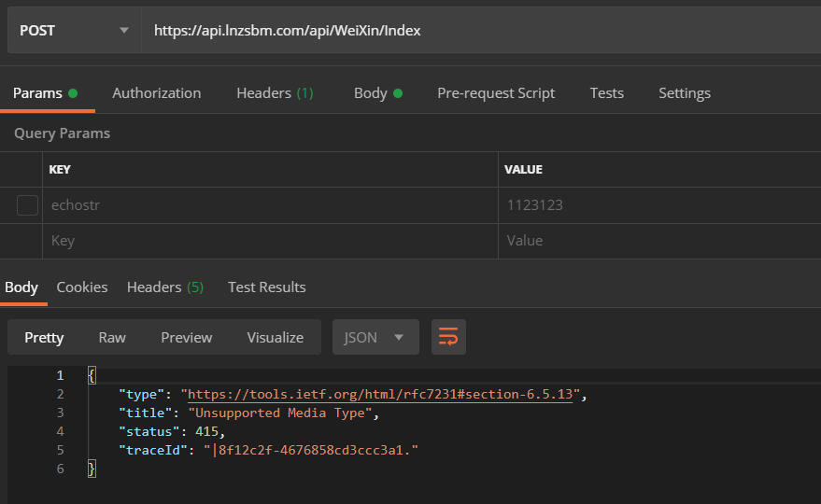
Task: Toggle the word wrap icon
Action: (448, 337)
